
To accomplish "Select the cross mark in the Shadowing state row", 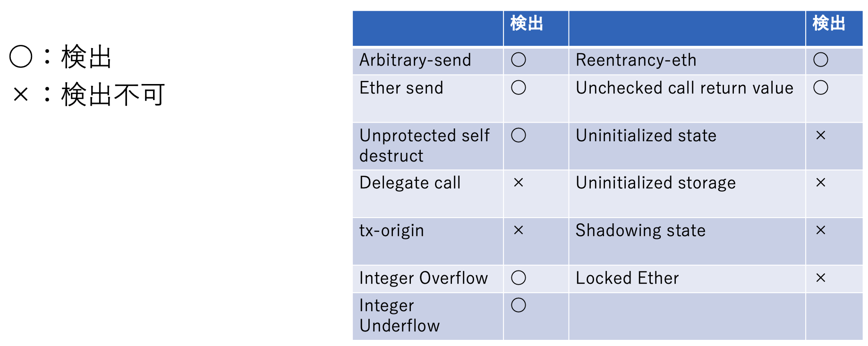I will click(x=820, y=230).
